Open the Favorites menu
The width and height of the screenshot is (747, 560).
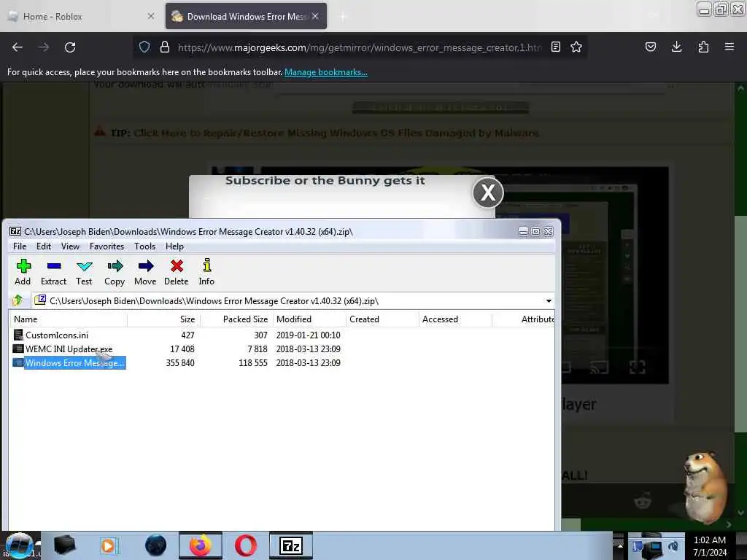(107, 246)
